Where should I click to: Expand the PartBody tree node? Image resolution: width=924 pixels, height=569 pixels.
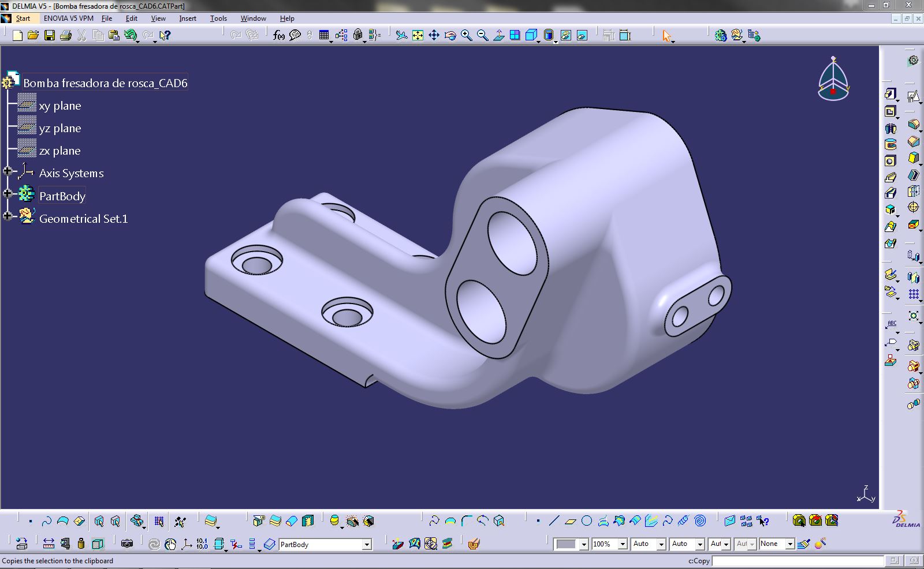tap(8, 193)
